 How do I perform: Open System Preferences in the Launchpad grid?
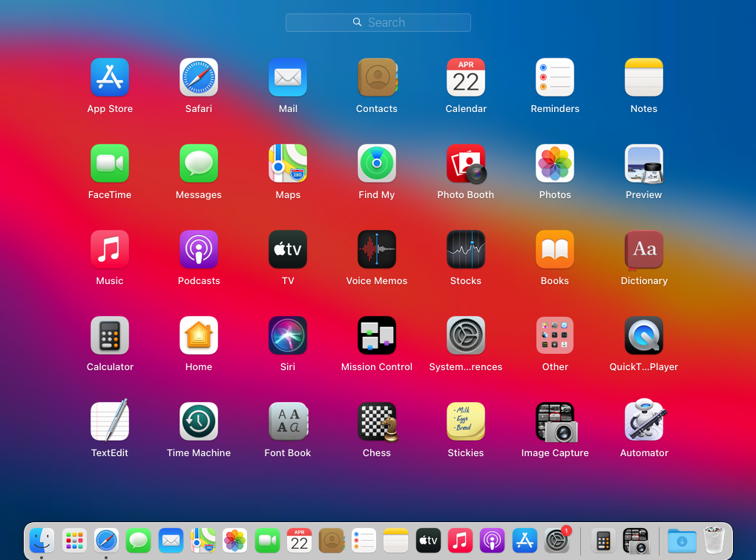click(466, 335)
